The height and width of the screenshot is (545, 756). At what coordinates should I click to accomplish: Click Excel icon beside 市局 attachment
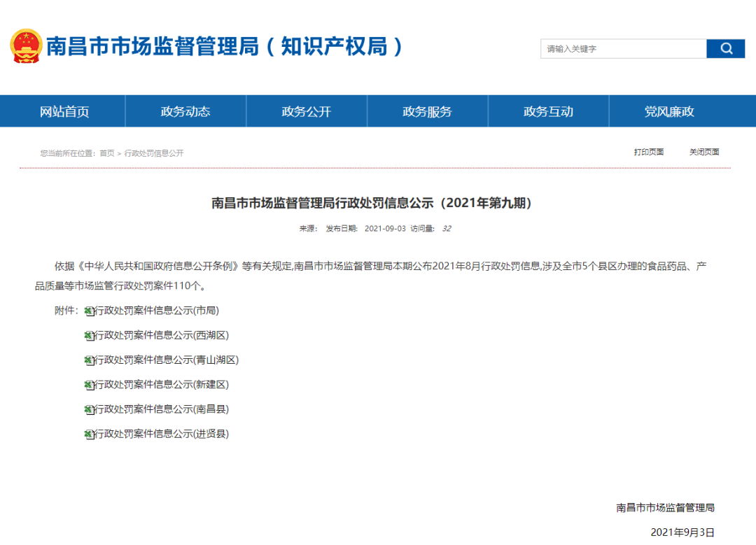click(x=89, y=311)
